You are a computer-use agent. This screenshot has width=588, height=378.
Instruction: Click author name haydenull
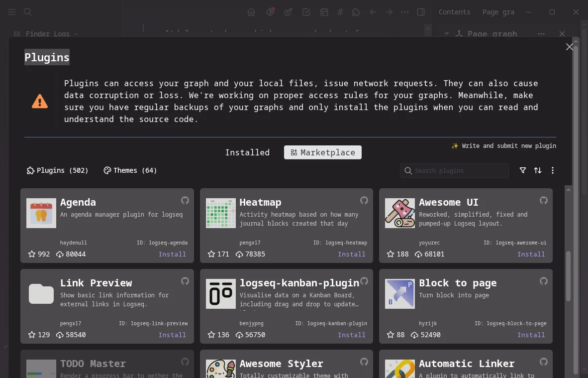pyautogui.click(x=74, y=243)
